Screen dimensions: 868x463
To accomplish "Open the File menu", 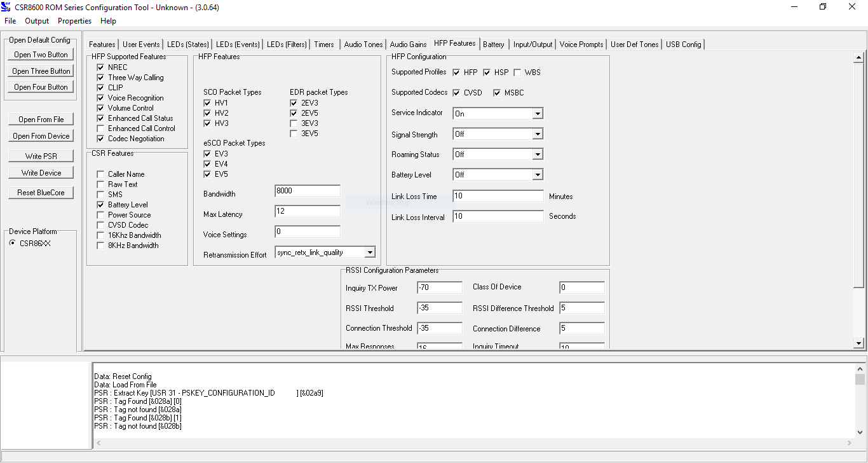I will click(10, 21).
